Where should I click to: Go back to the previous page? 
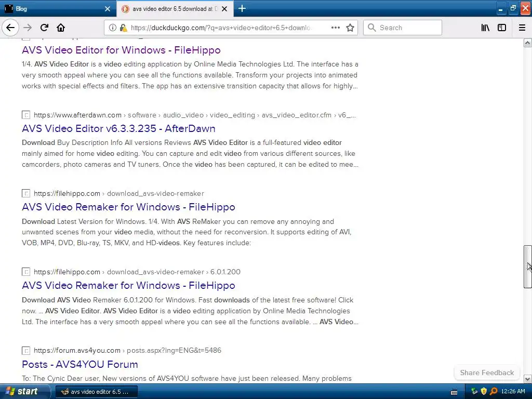[x=10, y=28]
